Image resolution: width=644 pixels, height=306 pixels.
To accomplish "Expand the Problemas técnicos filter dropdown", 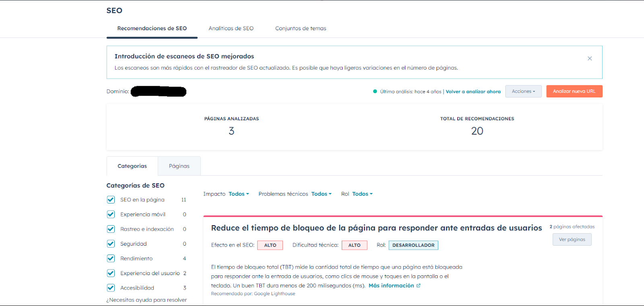I will pyautogui.click(x=321, y=194).
